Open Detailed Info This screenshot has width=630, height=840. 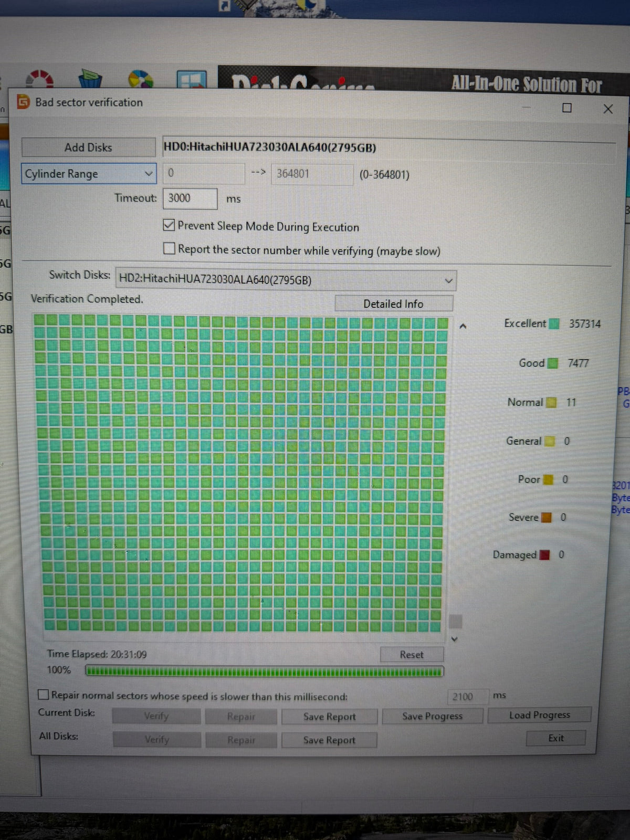[x=393, y=303]
